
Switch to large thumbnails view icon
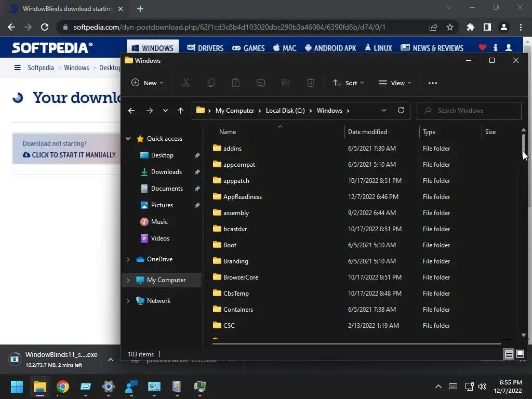520,354
